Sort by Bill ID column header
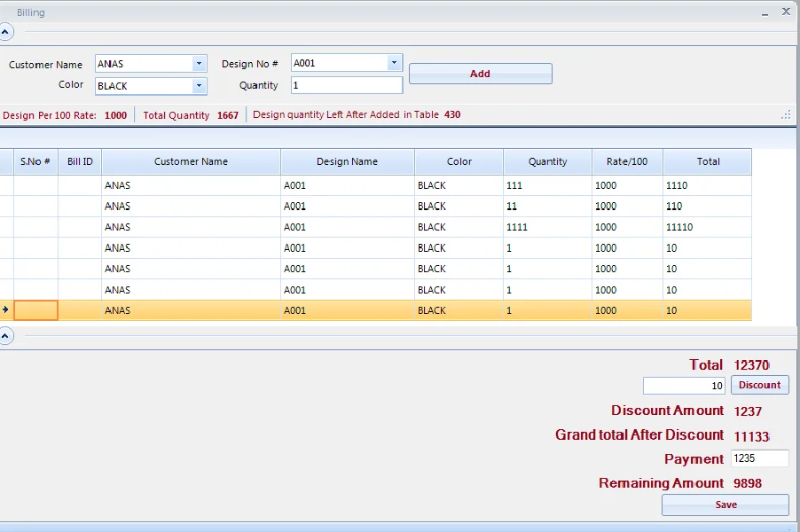This screenshot has width=800, height=532. [x=80, y=161]
